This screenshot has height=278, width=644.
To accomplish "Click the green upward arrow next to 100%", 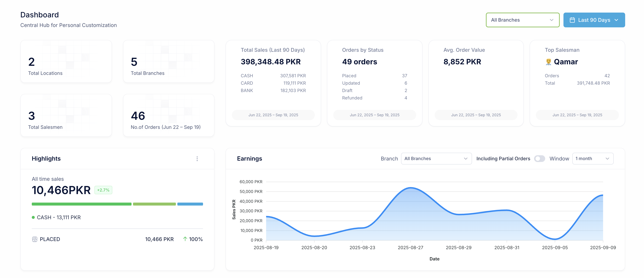I will [x=185, y=239].
